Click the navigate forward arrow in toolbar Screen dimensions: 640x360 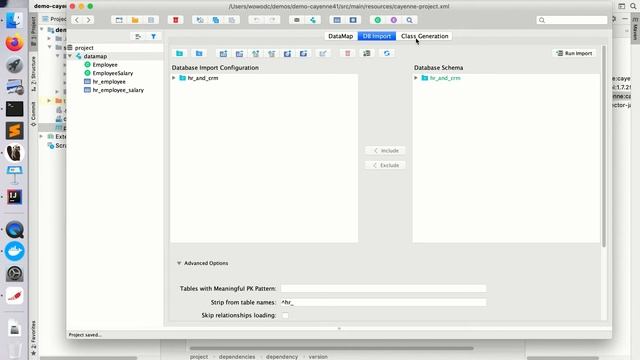[x=89, y=20]
